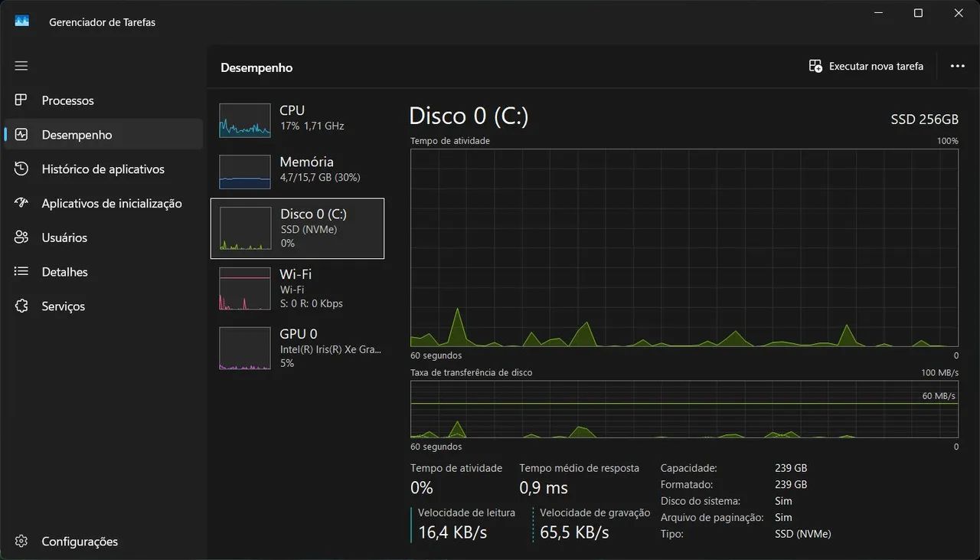Image resolution: width=980 pixels, height=560 pixels.
Task: Click the Task Manager app icon in title bar
Action: click(x=21, y=21)
